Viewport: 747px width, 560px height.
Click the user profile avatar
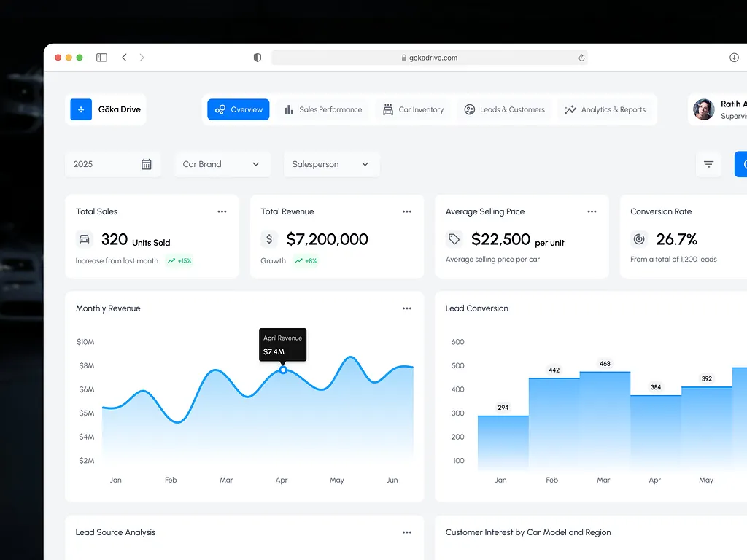pos(704,109)
